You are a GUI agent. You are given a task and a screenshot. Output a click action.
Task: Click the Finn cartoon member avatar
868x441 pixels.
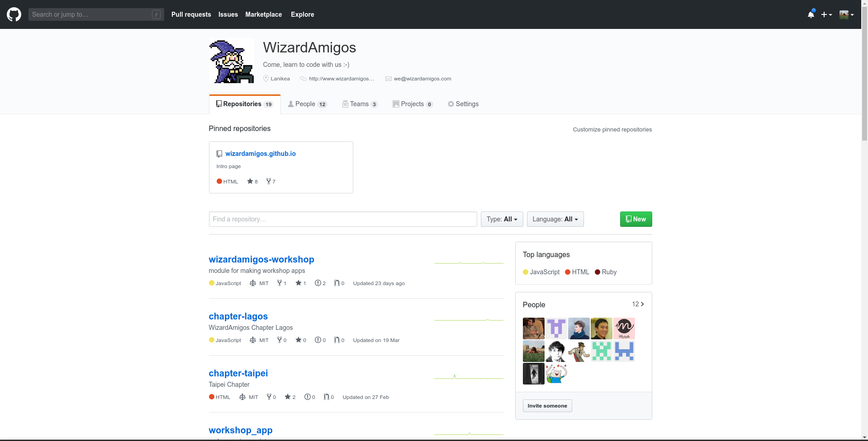[x=556, y=374]
